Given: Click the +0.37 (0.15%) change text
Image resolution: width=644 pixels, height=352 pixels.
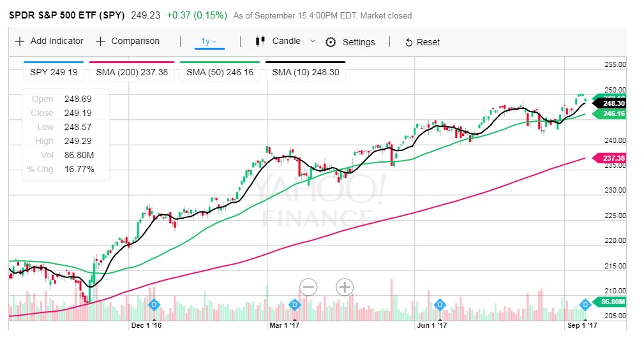Looking at the screenshot, I should coord(197,15).
